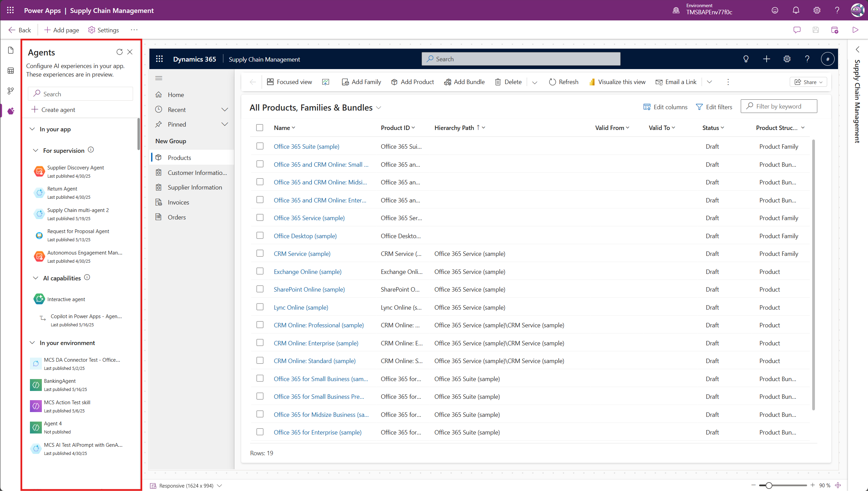Open the Products navigation item
868x491 pixels.
pyautogui.click(x=192, y=158)
